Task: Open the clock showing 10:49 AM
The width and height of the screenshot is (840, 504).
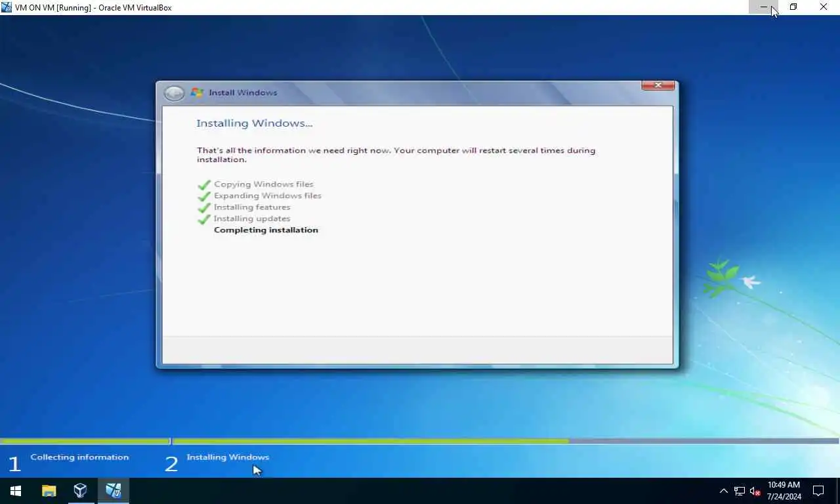Action: pos(784,491)
